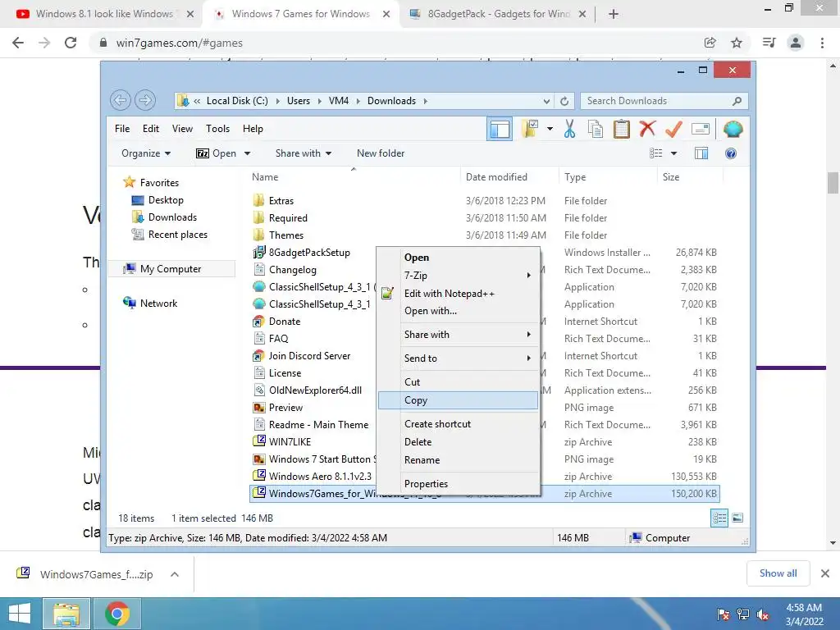Click the New folder button
The image size is (840, 630).
[381, 153]
